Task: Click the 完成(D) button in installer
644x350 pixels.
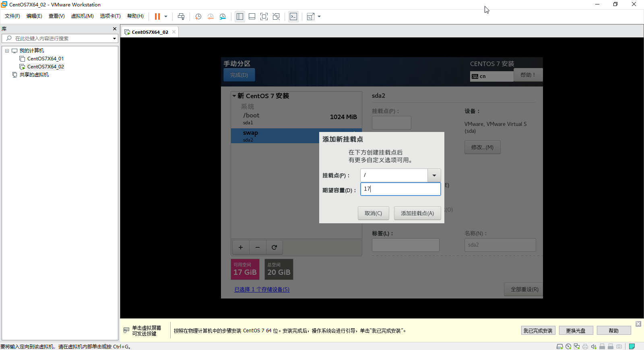Action: tap(239, 75)
